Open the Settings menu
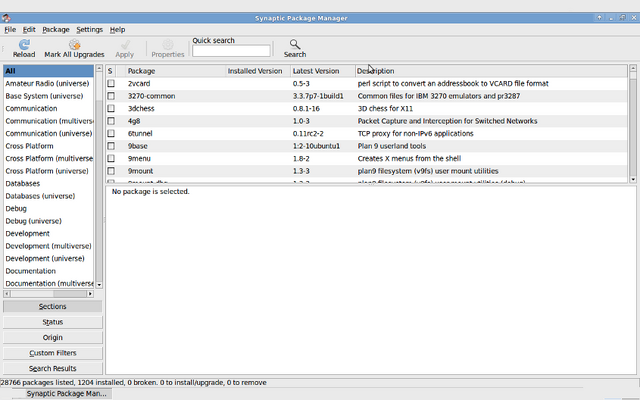Screen dimensions: 640x400 [89, 30]
